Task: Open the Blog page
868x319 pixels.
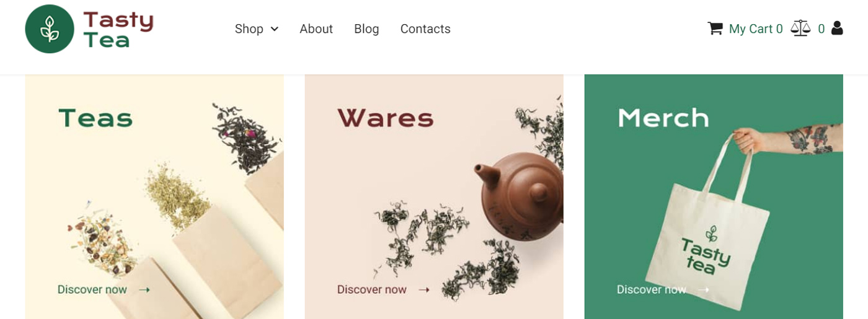Action: (366, 29)
